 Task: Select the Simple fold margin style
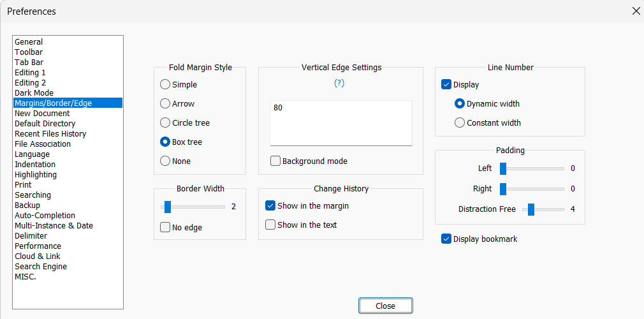pyautogui.click(x=165, y=85)
